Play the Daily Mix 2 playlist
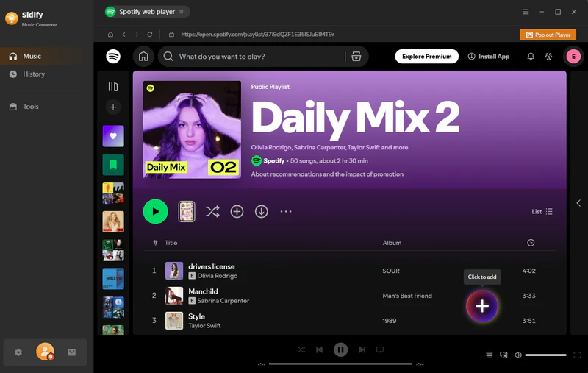The image size is (588, 373). 156,212
